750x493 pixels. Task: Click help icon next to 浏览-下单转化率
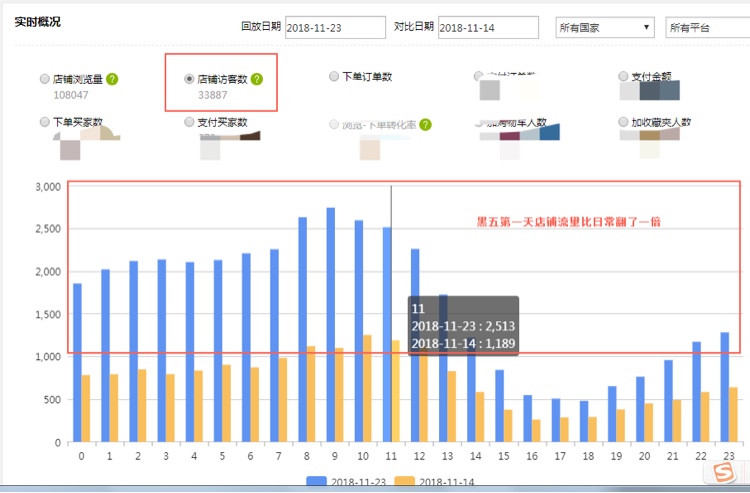(425, 125)
